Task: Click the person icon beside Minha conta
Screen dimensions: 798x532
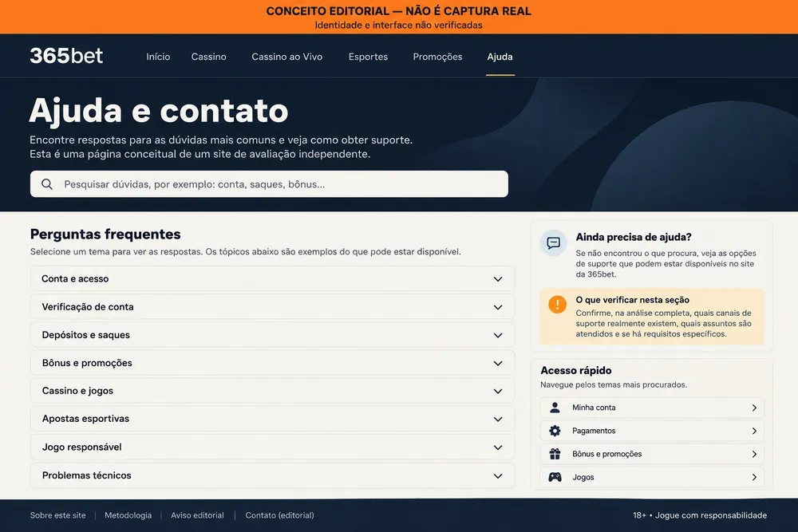Action: pyautogui.click(x=555, y=408)
